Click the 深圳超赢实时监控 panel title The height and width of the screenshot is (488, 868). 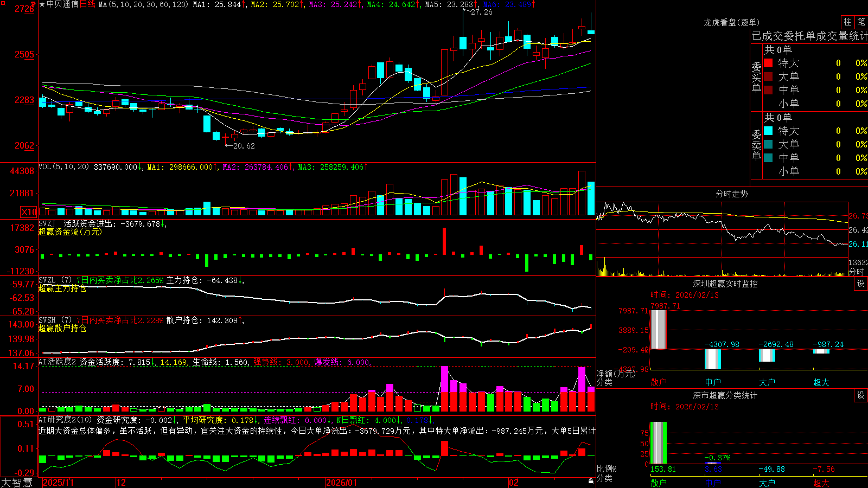[725, 284]
